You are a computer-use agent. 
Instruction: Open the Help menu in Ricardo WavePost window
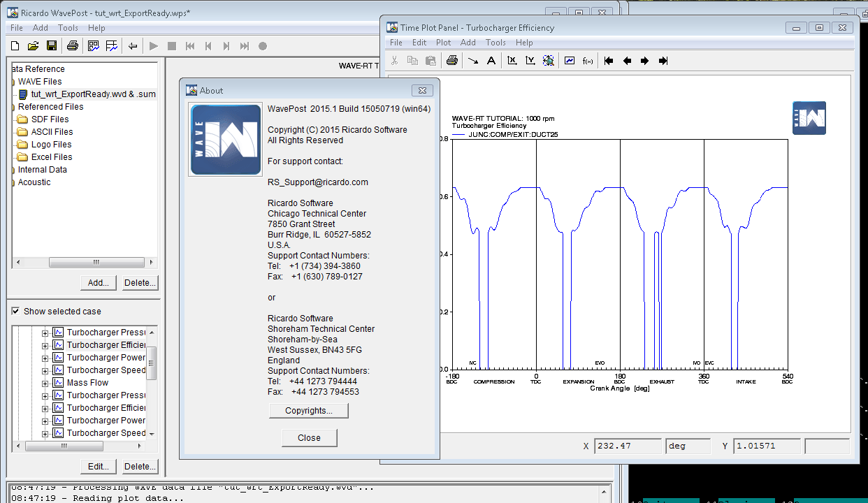pyautogui.click(x=97, y=28)
